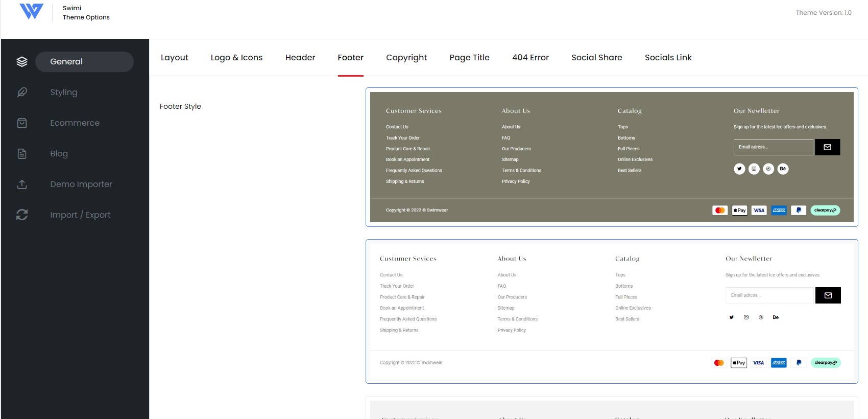Select the dark olive footer style
Viewport: 868px width, 419px height.
tap(612, 157)
